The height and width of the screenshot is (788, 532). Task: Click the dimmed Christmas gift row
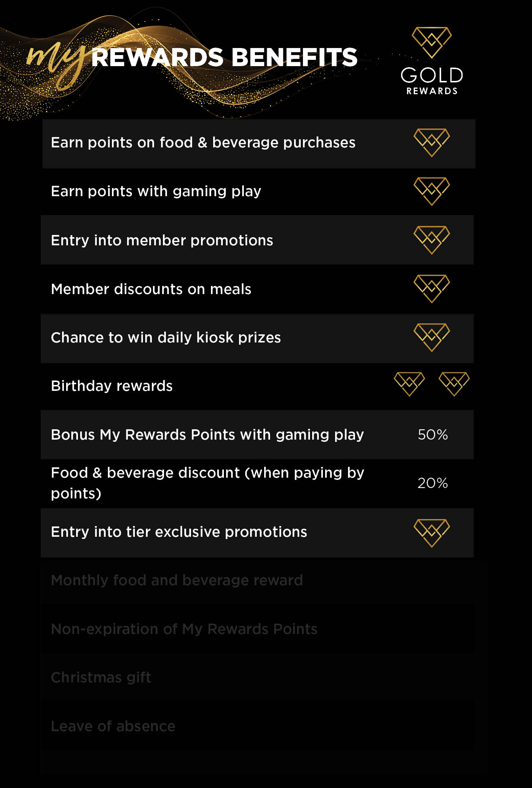pos(258,678)
